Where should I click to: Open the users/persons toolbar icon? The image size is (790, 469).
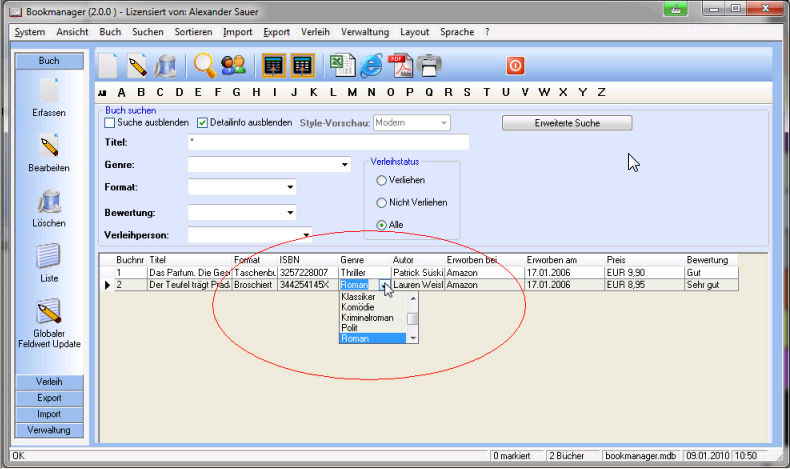click(x=234, y=66)
